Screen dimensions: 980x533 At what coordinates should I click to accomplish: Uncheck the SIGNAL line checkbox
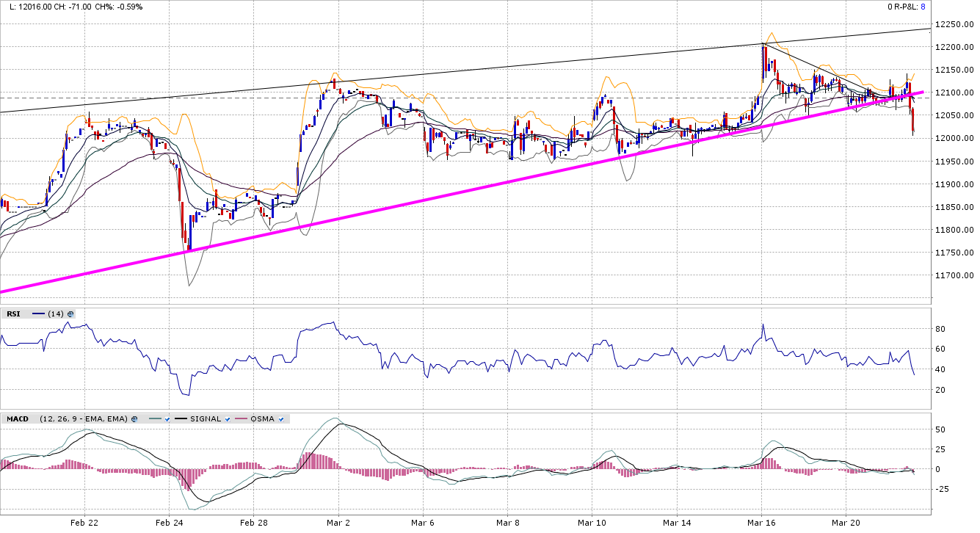click(x=228, y=419)
